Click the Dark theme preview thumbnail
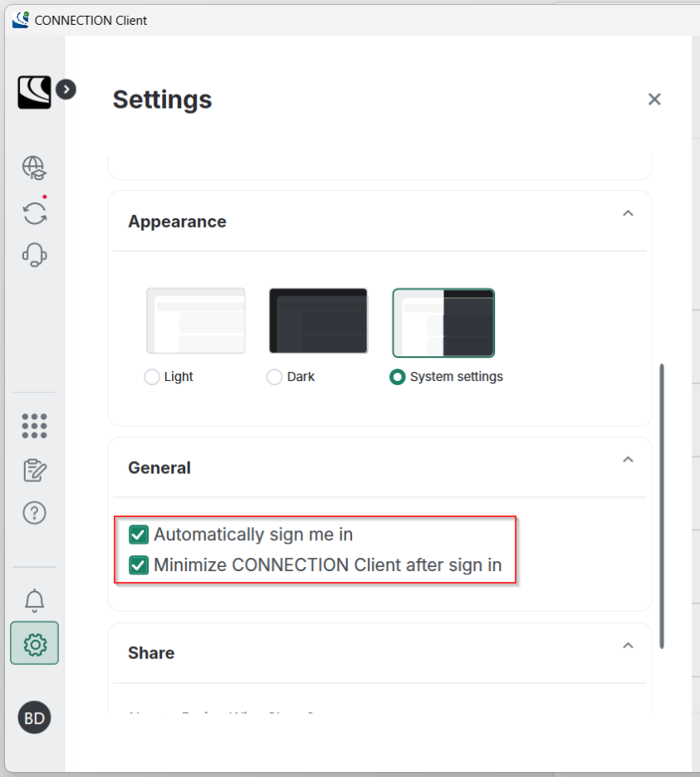 coord(318,320)
